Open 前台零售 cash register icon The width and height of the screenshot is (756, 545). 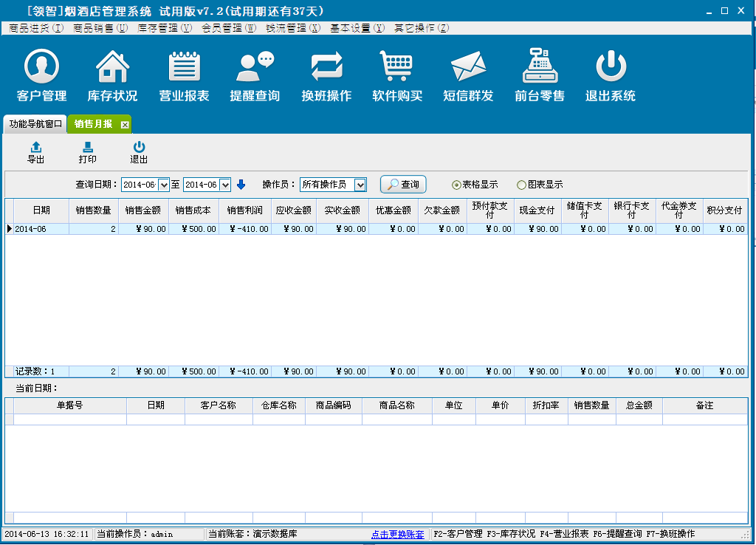[539, 68]
